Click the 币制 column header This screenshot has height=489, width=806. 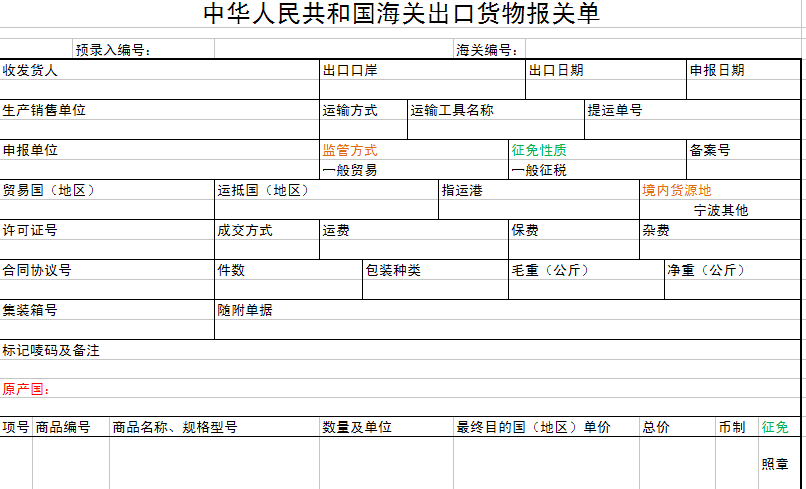[737, 427]
